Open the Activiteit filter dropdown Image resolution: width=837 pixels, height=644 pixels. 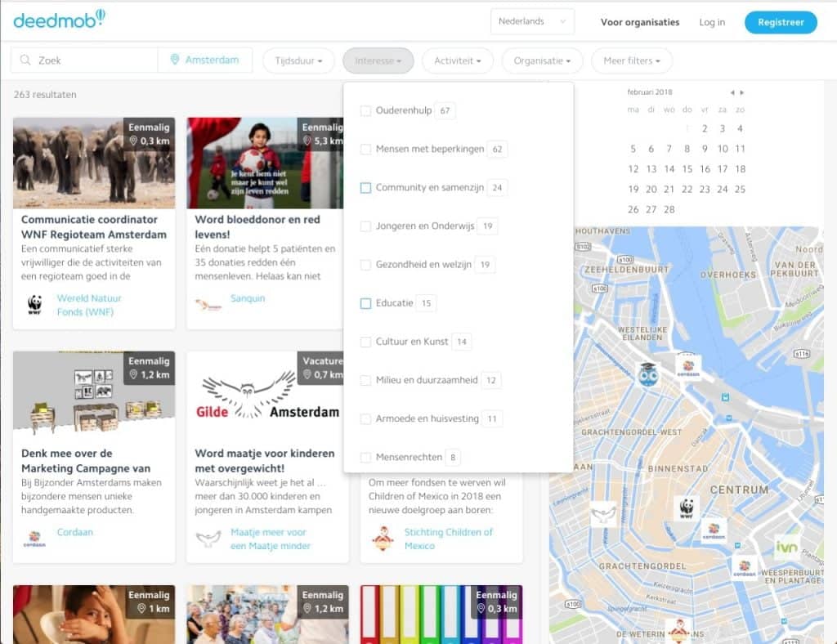click(x=458, y=60)
